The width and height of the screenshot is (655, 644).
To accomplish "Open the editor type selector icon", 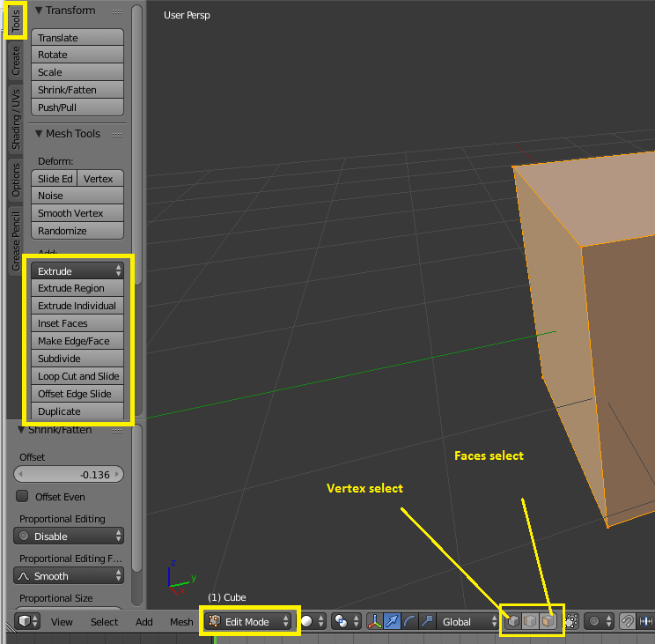I will pos(27,621).
